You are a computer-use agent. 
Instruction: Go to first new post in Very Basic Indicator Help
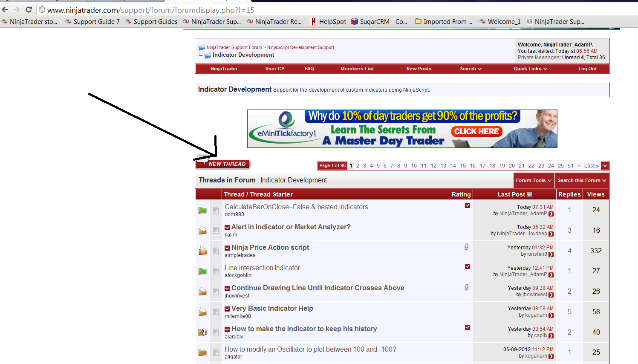click(227, 309)
